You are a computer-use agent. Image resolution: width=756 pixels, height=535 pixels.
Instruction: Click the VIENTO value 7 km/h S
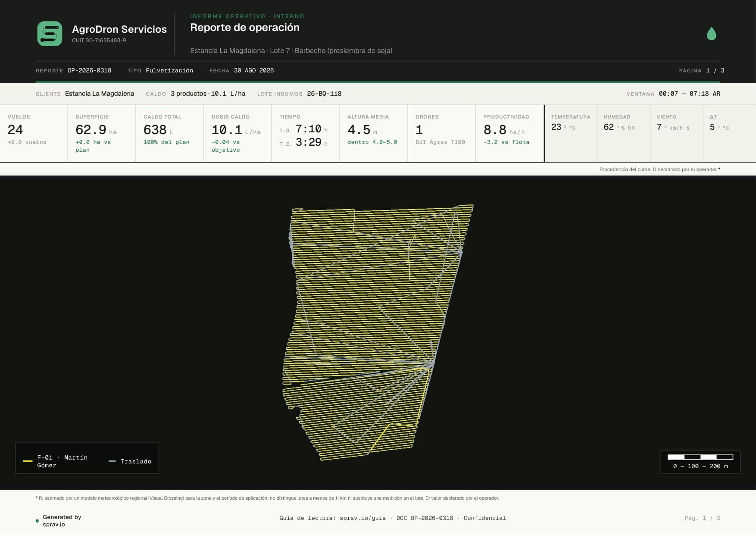[673, 127]
